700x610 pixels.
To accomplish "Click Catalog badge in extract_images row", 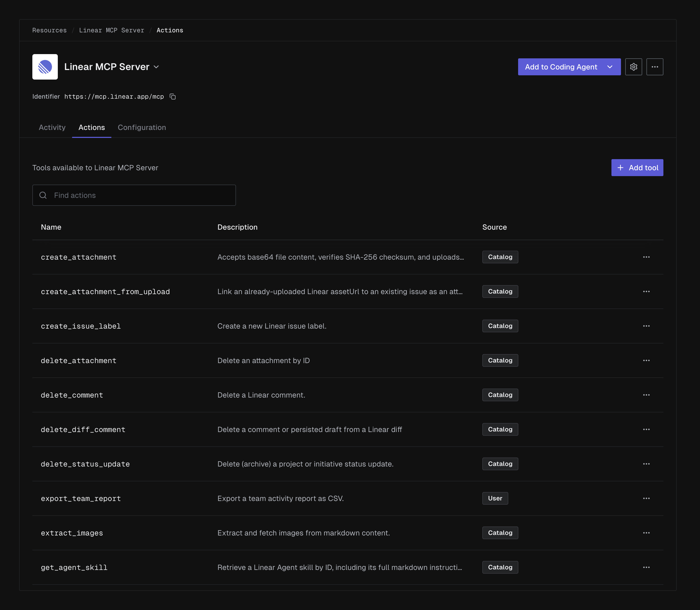I will (x=500, y=533).
